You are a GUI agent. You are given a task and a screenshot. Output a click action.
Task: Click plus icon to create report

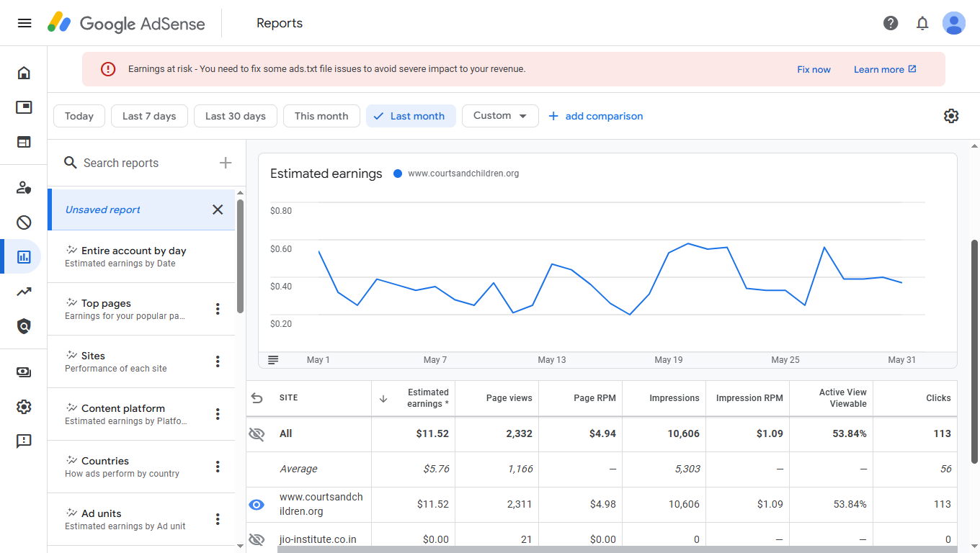tap(226, 163)
